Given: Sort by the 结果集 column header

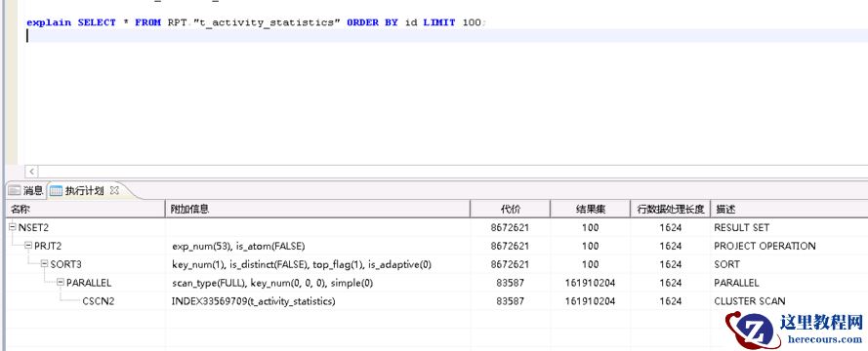Looking at the screenshot, I should pyautogui.click(x=590, y=209).
